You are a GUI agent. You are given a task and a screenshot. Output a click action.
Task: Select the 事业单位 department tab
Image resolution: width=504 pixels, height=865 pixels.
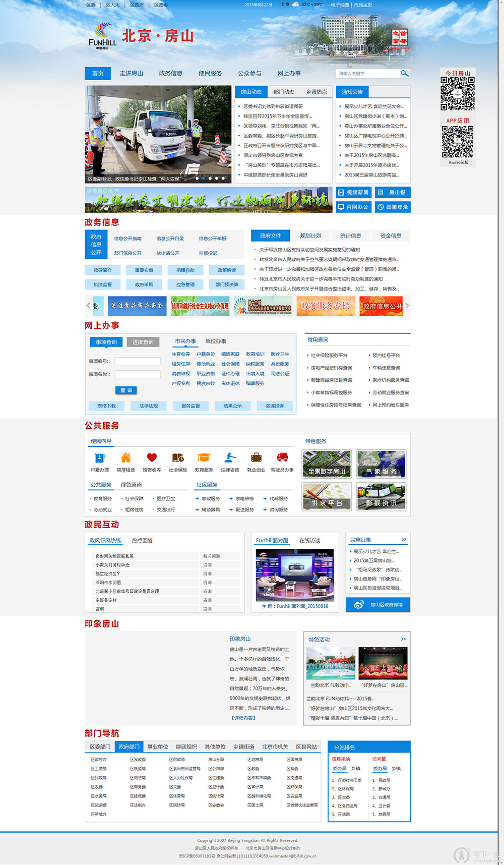(158, 746)
